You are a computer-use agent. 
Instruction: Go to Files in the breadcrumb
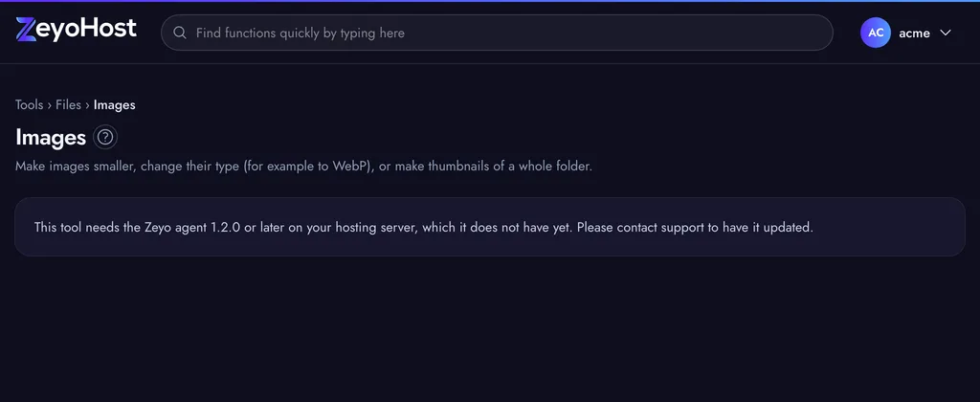pyautogui.click(x=68, y=105)
